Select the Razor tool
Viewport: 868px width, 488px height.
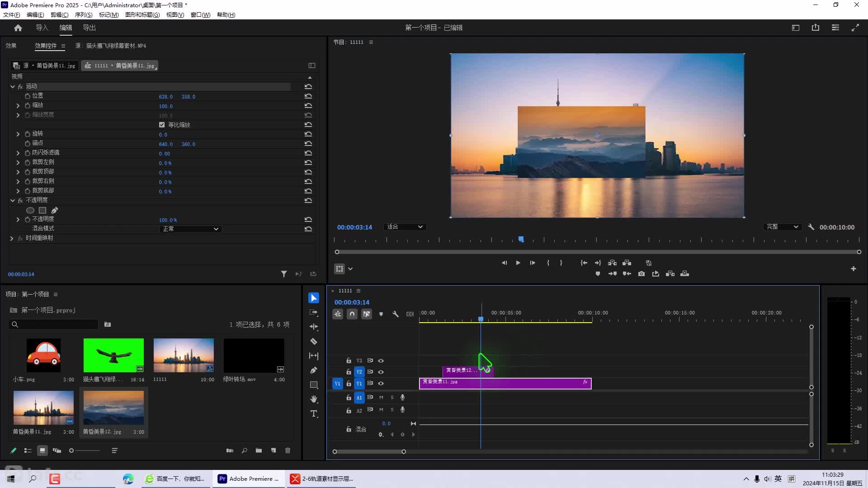[314, 342]
